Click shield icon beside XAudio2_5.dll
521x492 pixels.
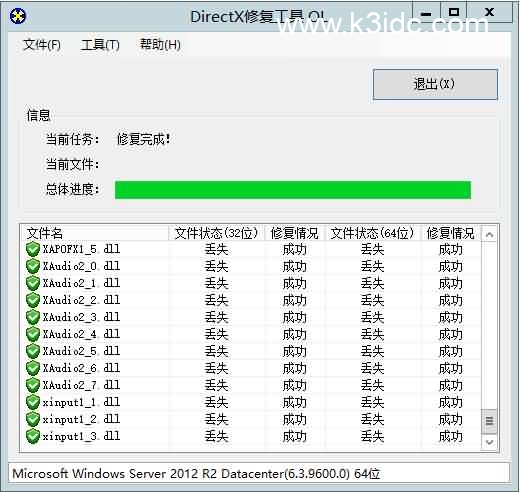point(33,351)
